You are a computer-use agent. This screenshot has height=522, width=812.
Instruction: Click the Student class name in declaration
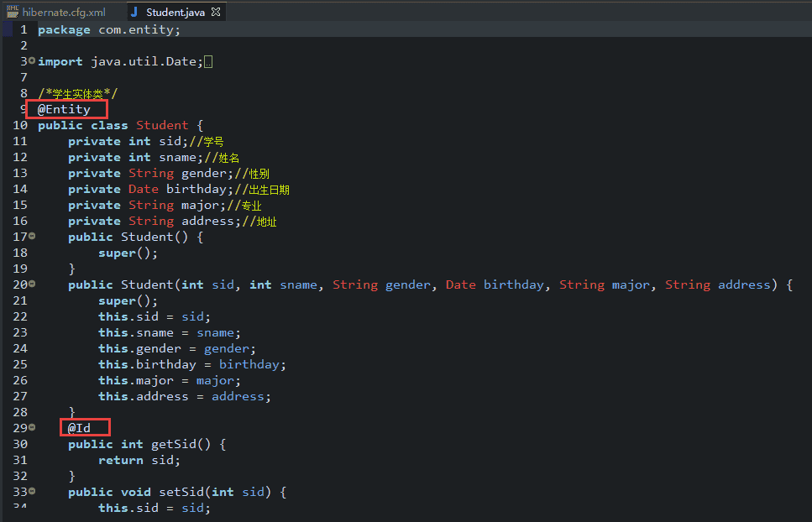tap(162, 125)
